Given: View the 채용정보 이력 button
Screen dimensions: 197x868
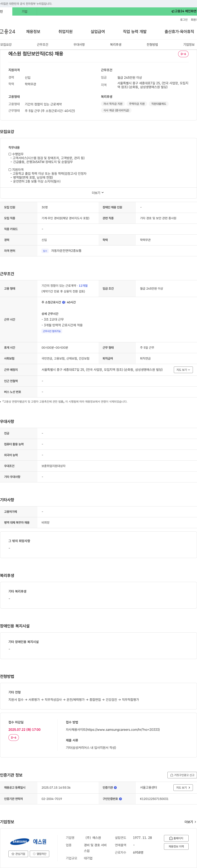Looking at the screenshot, I should (176, 846).
